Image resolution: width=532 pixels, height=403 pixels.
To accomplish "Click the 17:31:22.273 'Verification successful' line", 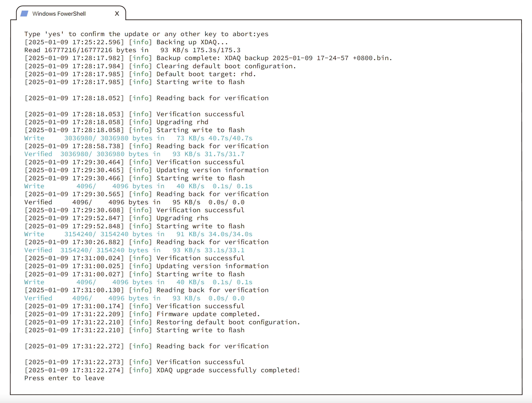I will pyautogui.click(x=134, y=362).
